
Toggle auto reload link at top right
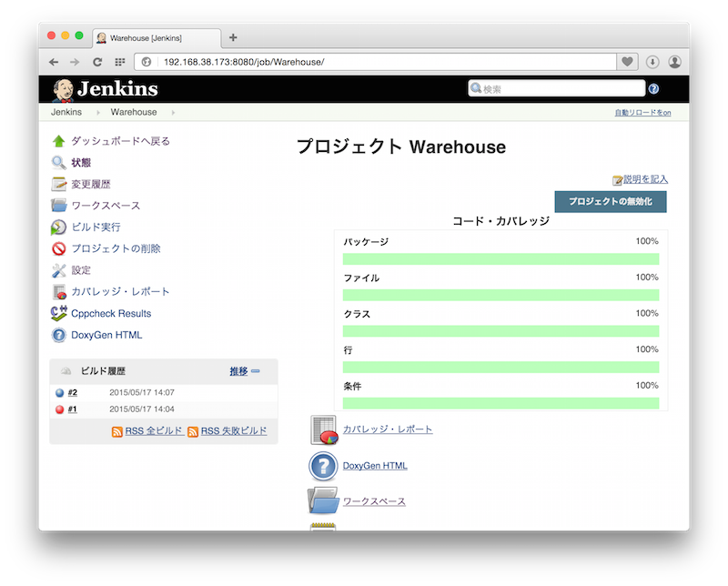coord(642,113)
